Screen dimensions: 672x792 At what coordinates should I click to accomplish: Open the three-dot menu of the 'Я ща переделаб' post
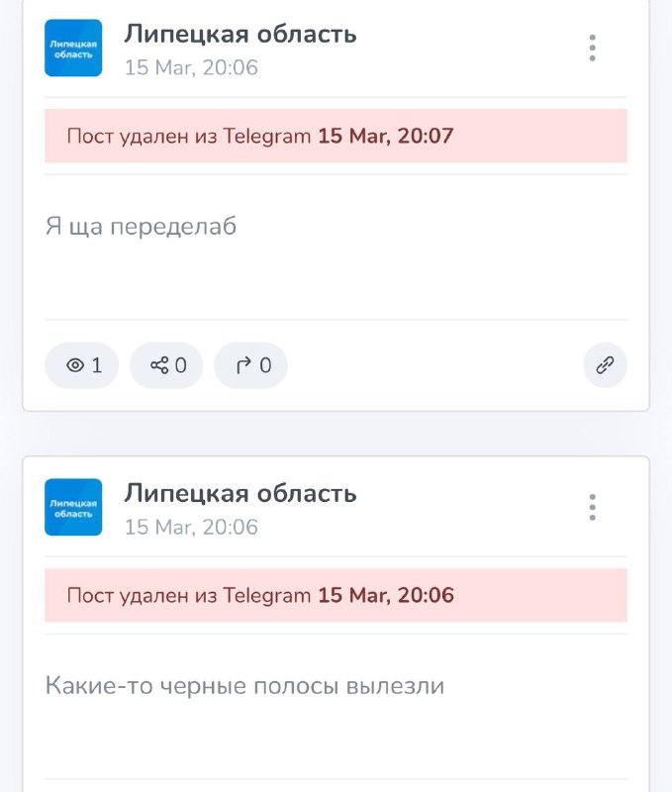point(592,48)
